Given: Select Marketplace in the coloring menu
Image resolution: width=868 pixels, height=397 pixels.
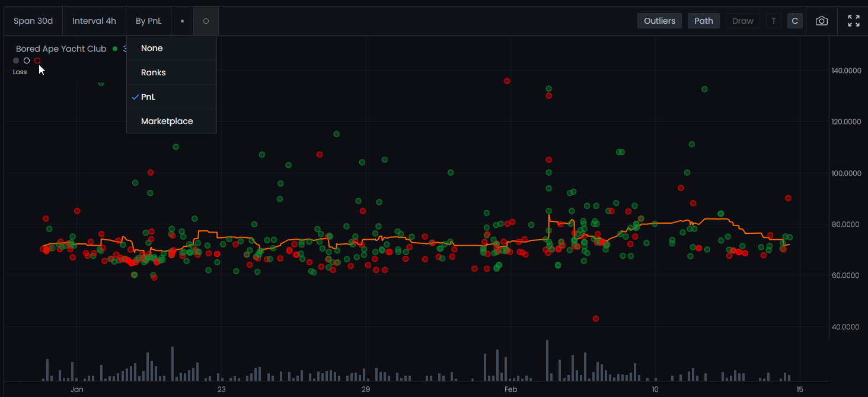Looking at the screenshot, I should click(167, 121).
